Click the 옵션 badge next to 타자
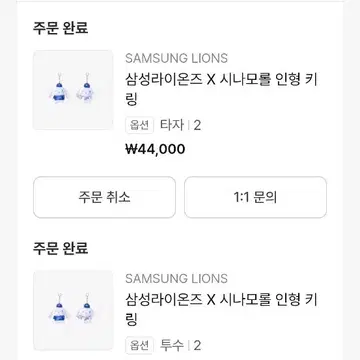The image size is (360, 360). pyautogui.click(x=140, y=125)
